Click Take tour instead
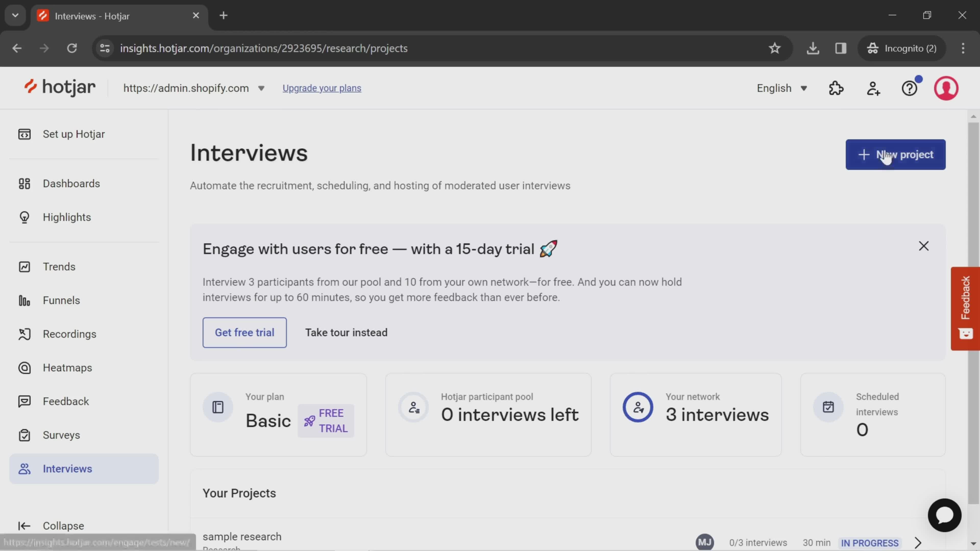This screenshot has width=980, height=551. (346, 332)
